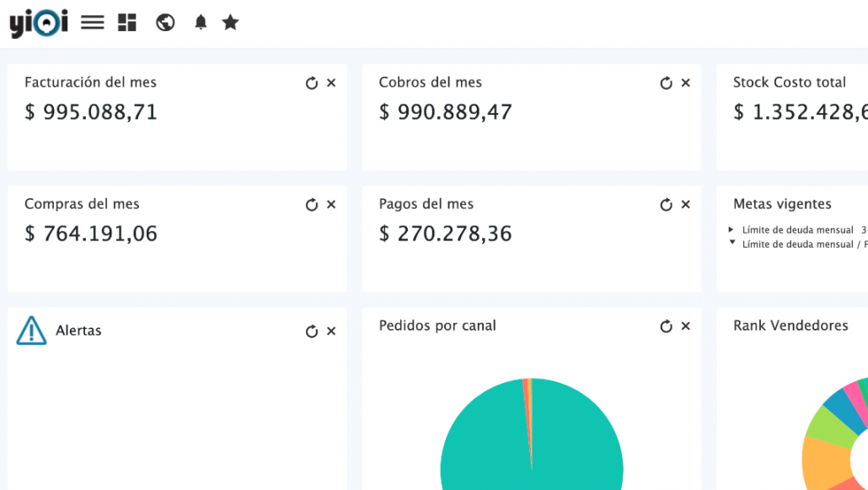Close the Alertas widget
This screenshot has height=490, width=868.
coord(331,331)
